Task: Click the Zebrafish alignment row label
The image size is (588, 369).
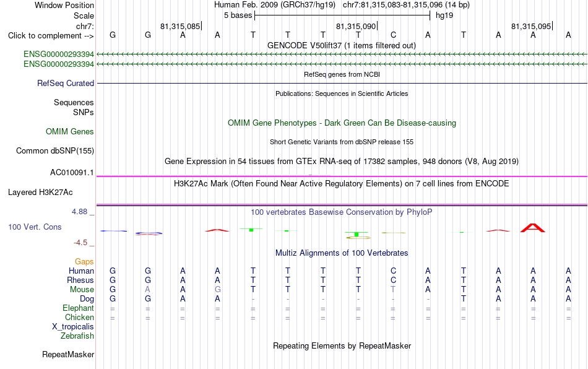Action: pyautogui.click(x=77, y=336)
